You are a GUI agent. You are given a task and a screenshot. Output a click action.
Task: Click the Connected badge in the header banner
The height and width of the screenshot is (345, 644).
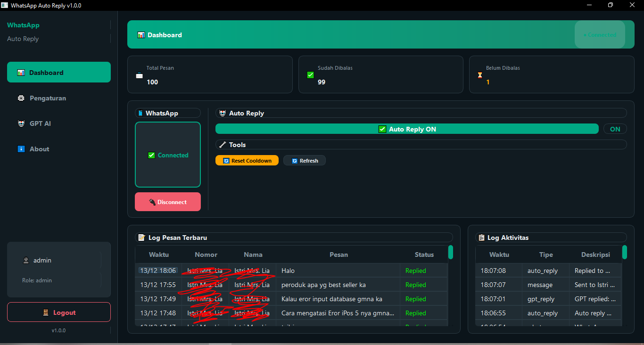click(600, 34)
